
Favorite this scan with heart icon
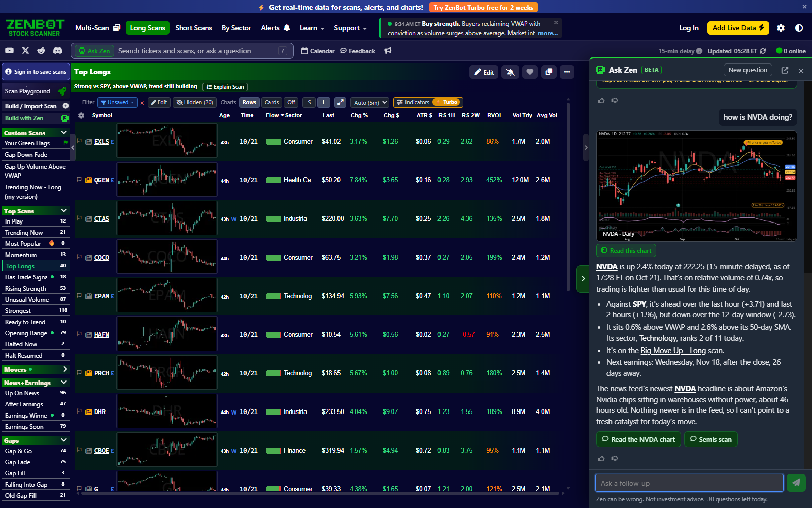pyautogui.click(x=530, y=72)
